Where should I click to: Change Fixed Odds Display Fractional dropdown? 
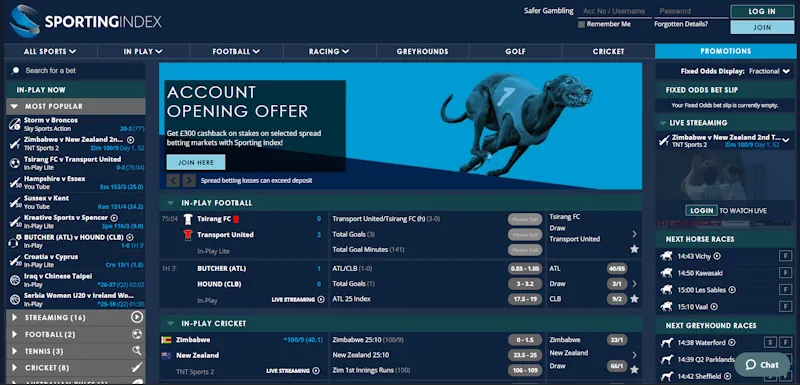[x=769, y=71]
